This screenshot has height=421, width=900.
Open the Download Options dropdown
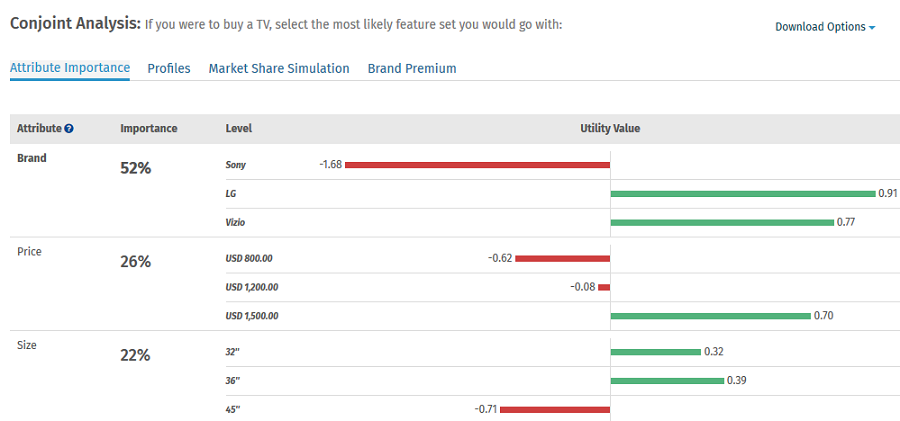click(824, 27)
